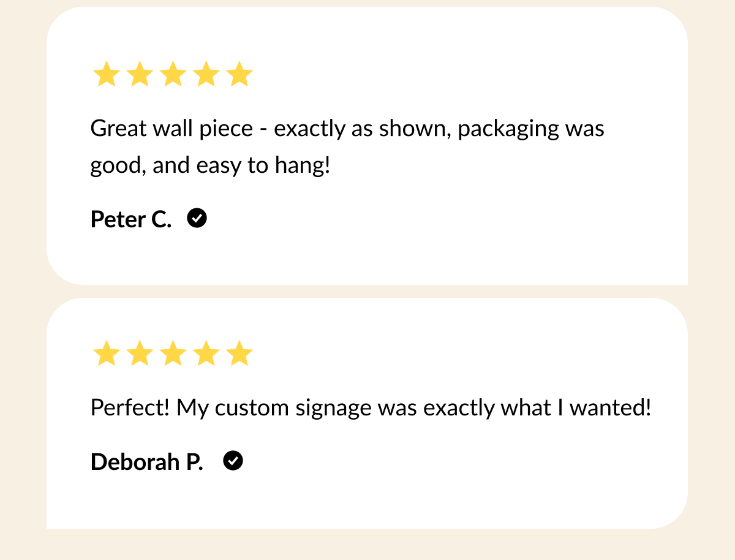Click the "Great wall piece" review text line
Viewport: 735px width, 560px height.
click(x=347, y=129)
